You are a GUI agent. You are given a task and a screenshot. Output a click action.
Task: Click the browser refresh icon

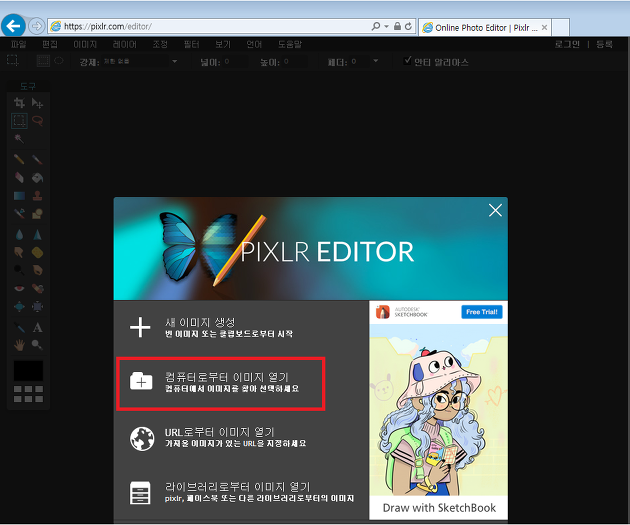408,26
